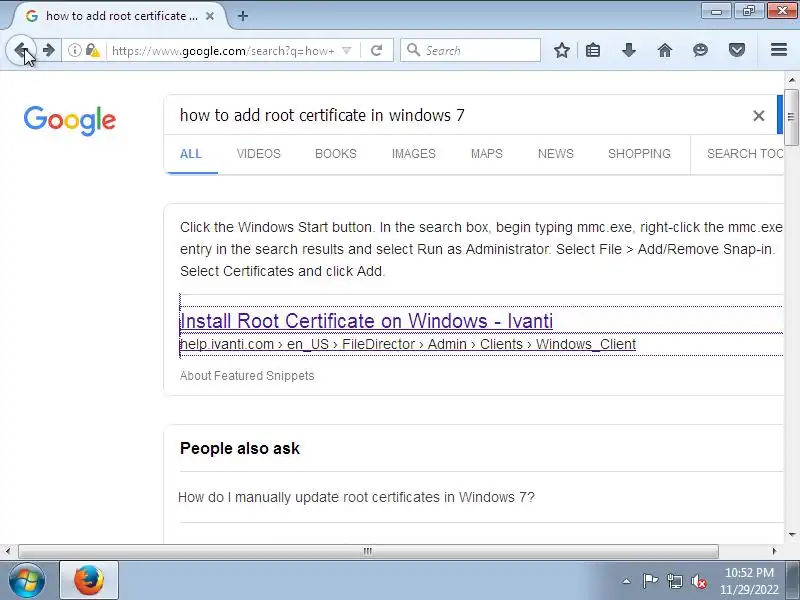Click the vertical scrollbar thumb

pos(791,117)
